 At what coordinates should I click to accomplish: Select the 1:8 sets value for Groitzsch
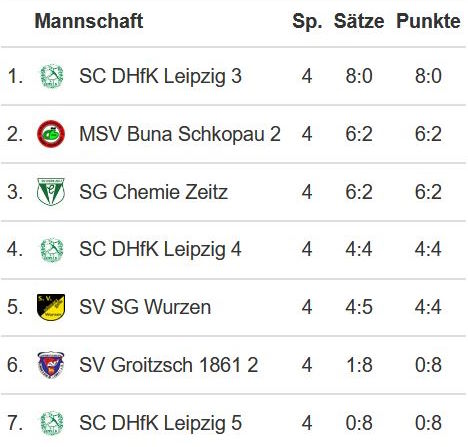point(360,365)
